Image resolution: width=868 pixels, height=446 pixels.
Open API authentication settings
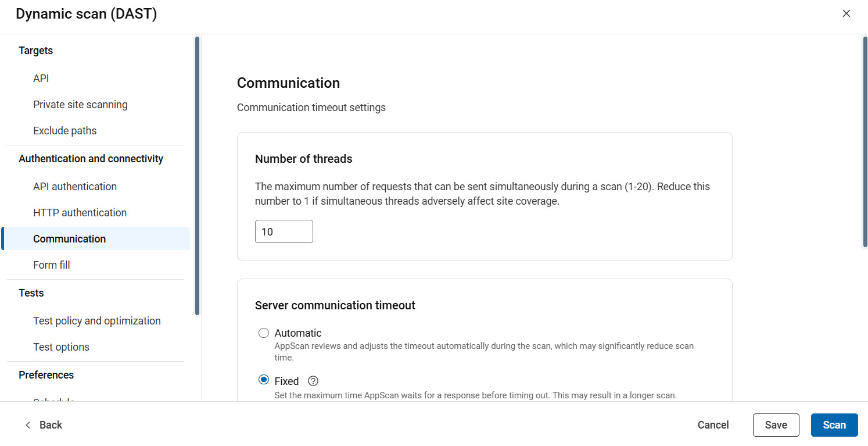click(x=74, y=186)
